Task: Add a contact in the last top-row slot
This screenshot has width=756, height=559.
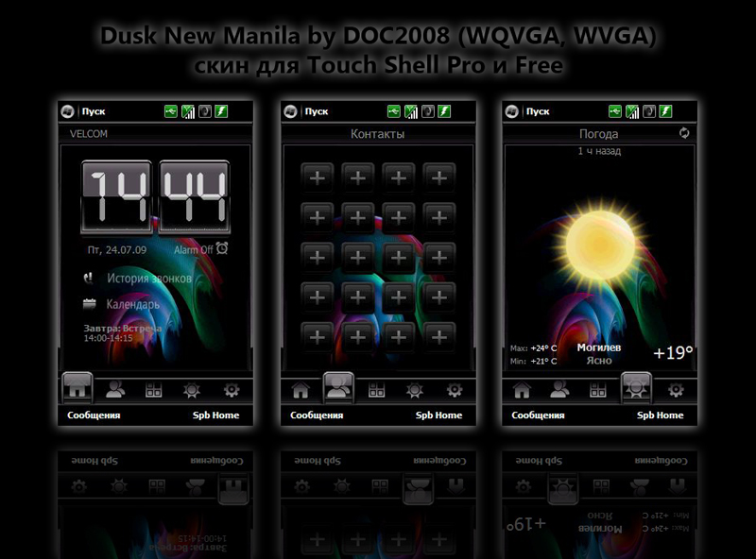Action: click(439, 178)
